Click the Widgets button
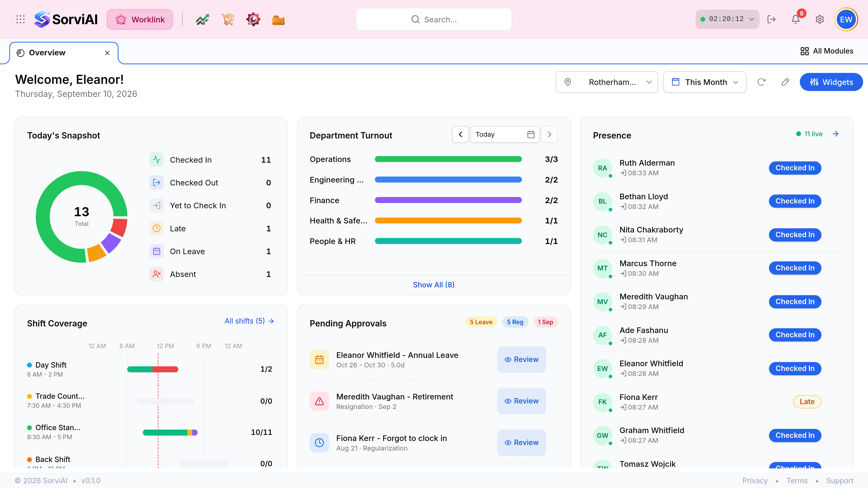Image resolution: width=868 pixels, height=488 pixels. click(x=831, y=82)
